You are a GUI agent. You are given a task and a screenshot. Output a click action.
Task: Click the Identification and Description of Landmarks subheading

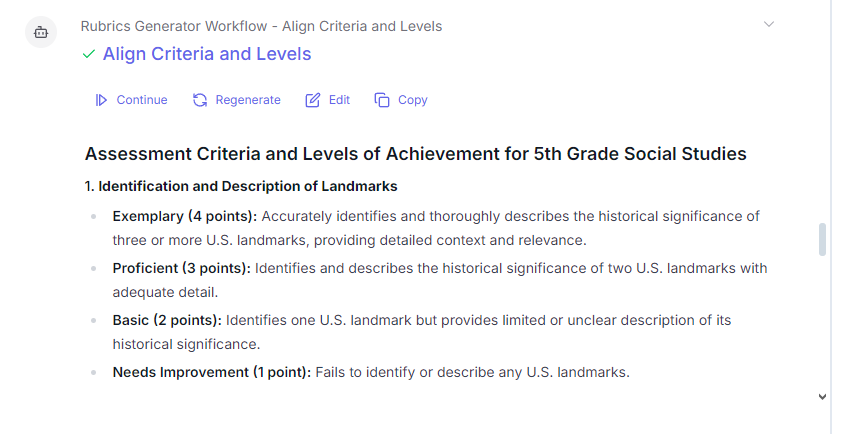point(241,186)
